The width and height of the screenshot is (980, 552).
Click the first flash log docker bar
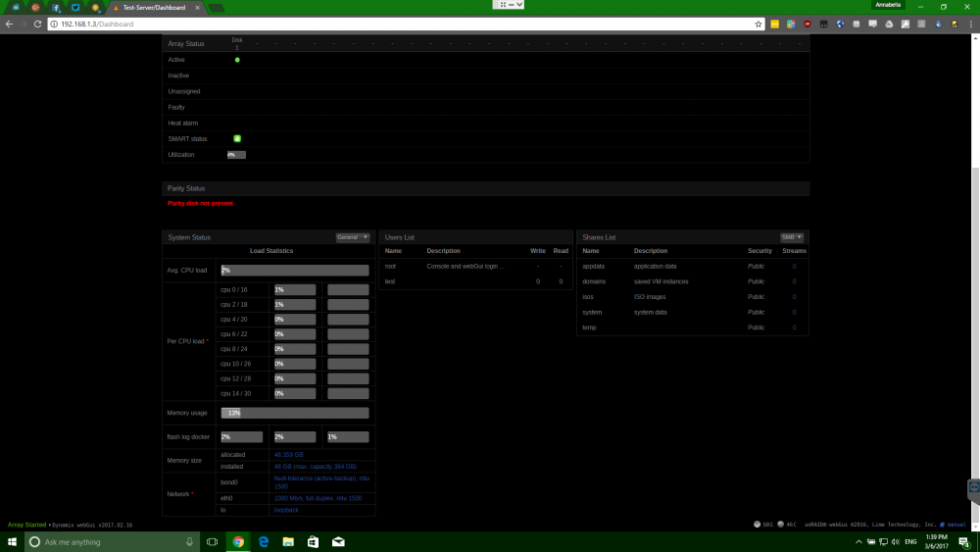click(x=241, y=437)
